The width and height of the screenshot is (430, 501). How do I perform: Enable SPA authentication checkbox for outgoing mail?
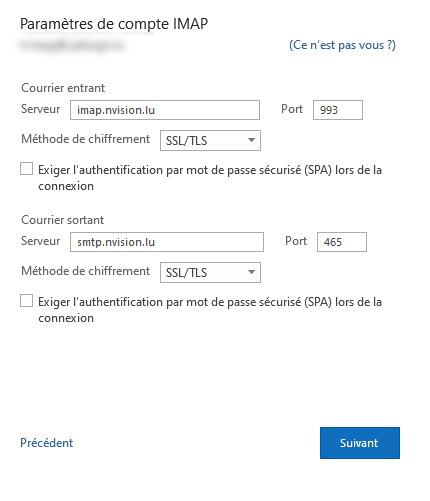(x=26, y=301)
